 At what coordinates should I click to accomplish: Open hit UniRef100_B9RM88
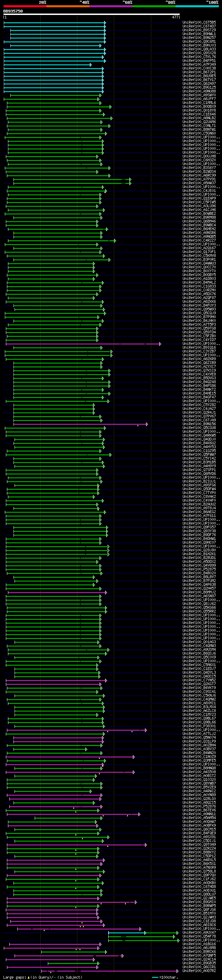[199, 218]
